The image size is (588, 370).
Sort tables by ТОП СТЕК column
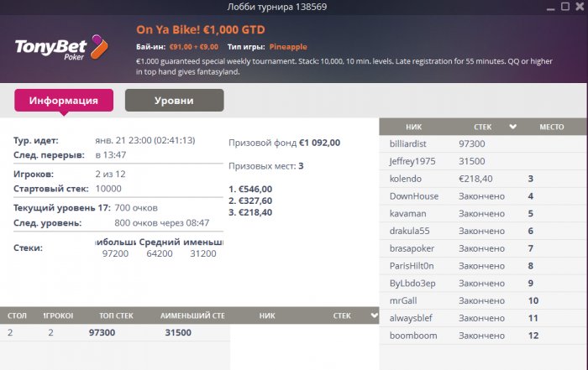[116, 315]
